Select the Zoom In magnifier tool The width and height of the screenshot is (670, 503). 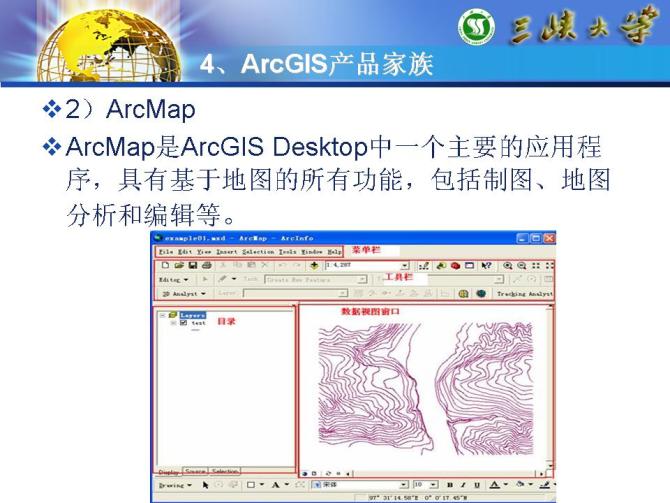point(507,266)
